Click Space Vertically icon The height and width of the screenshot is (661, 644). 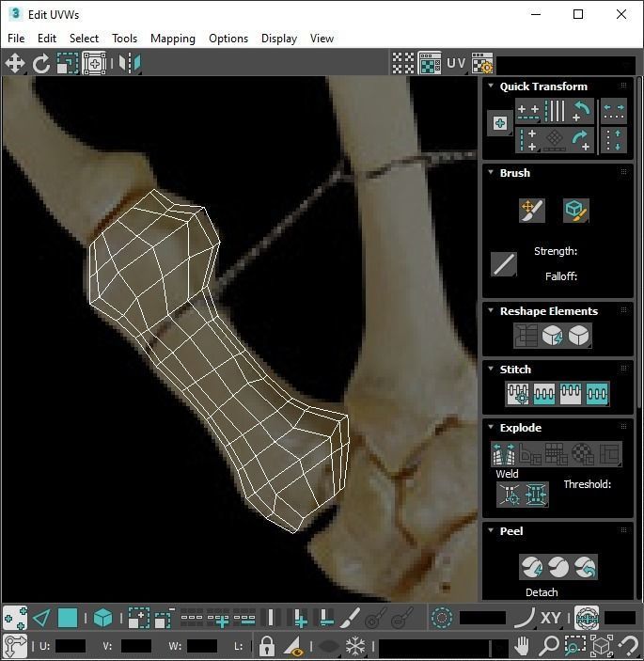click(614, 140)
